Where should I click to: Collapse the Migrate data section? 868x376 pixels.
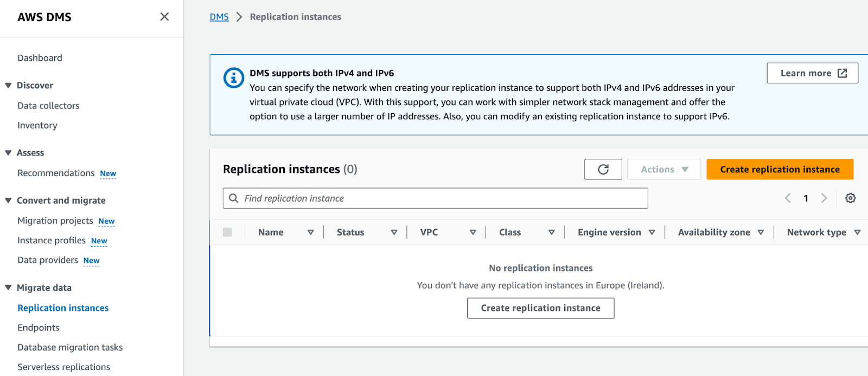(8, 288)
